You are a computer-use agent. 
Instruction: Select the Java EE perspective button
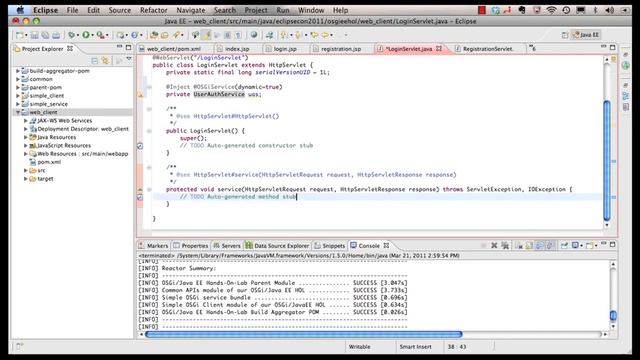click(586, 35)
